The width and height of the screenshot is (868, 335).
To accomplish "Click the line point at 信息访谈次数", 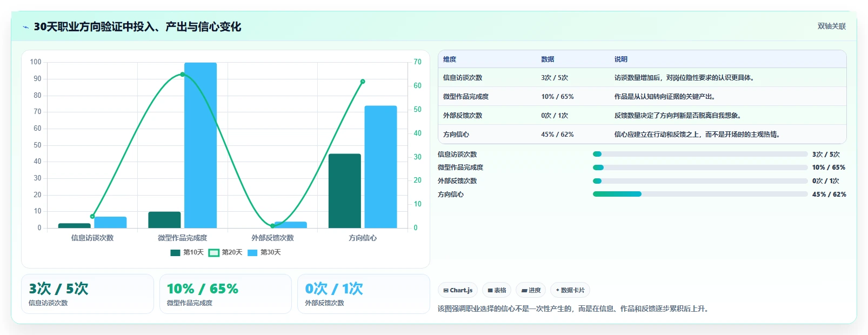I will click(92, 217).
